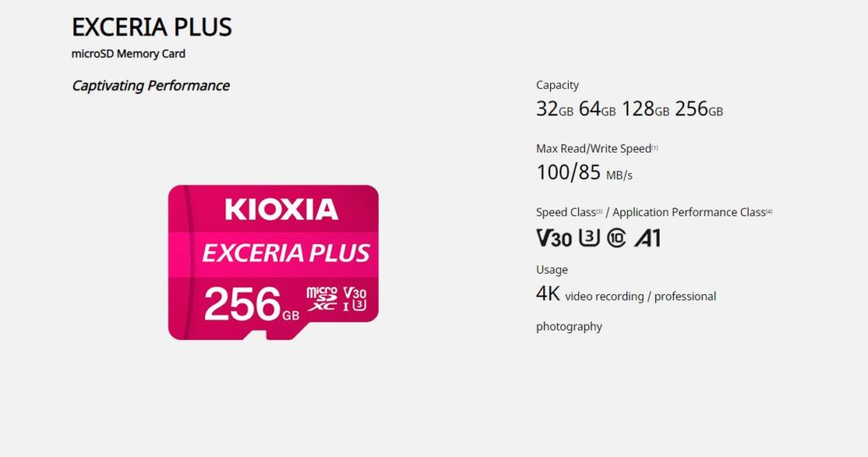Click the Class 10 speed icon
Screen dimensions: 868x457
coord(616,238)
